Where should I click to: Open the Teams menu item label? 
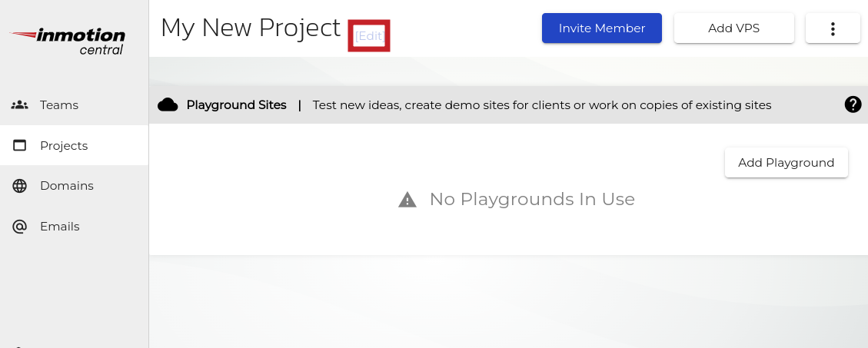59,104
